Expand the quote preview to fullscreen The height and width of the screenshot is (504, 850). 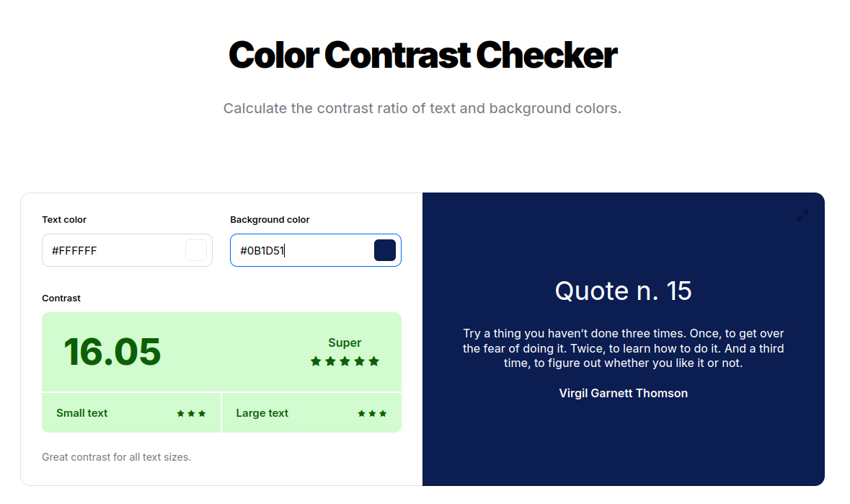[x=803, y=216]
